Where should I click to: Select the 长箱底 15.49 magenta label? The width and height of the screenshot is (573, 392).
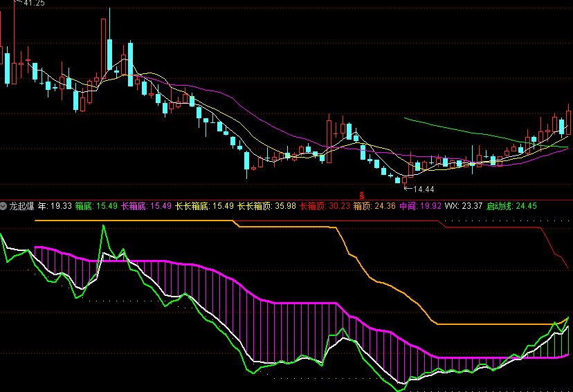pyautogui.click(x=145, y=206)
